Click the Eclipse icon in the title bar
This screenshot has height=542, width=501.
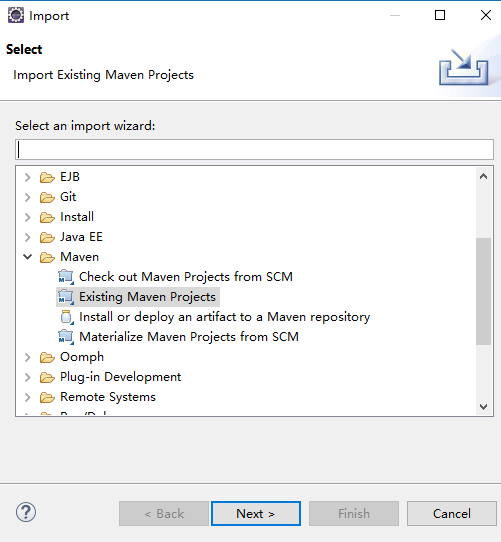tap(16, 16)
